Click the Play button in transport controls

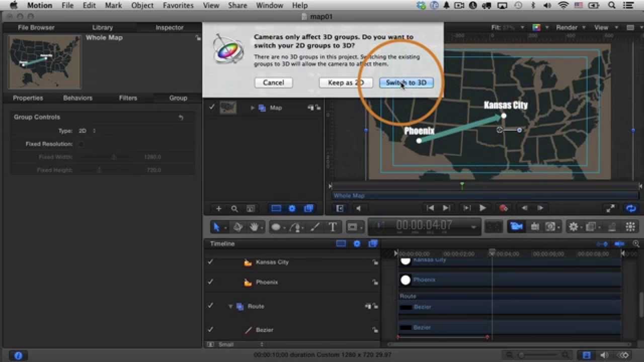tap(482, 208)
